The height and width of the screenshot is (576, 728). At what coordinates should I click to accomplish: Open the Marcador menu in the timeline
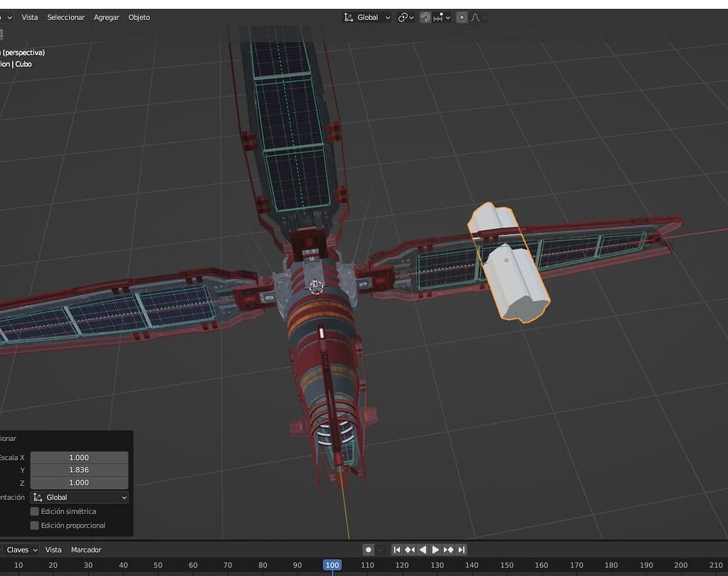[x=86, y=549]
